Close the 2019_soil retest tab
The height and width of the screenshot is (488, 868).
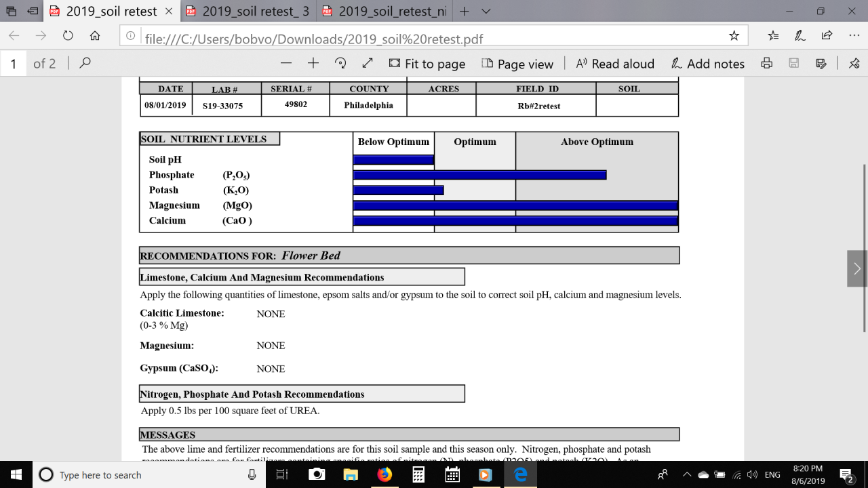point(168,12)
